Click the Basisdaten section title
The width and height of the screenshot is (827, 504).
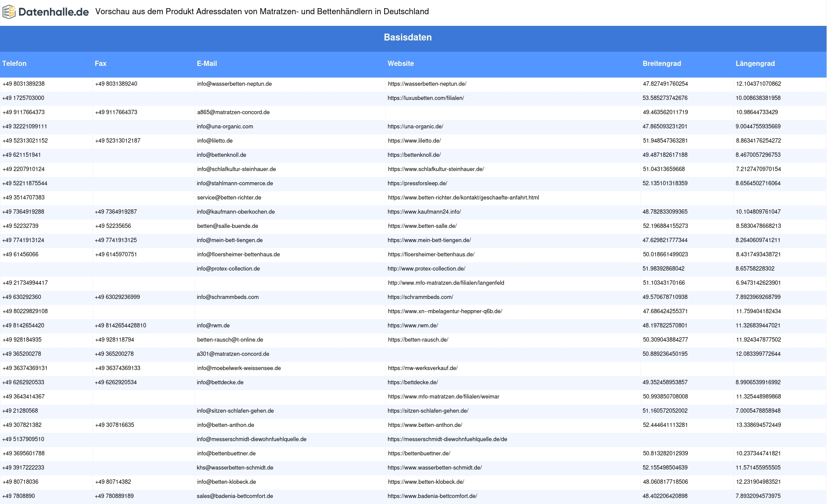[x=407, y=37]
